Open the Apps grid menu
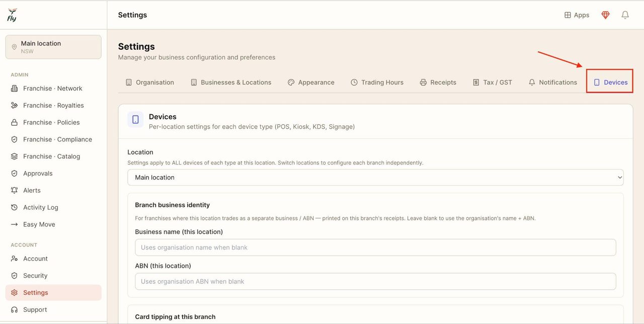The width and height of the screenshot is (644, 324). (x=577, y=15)
